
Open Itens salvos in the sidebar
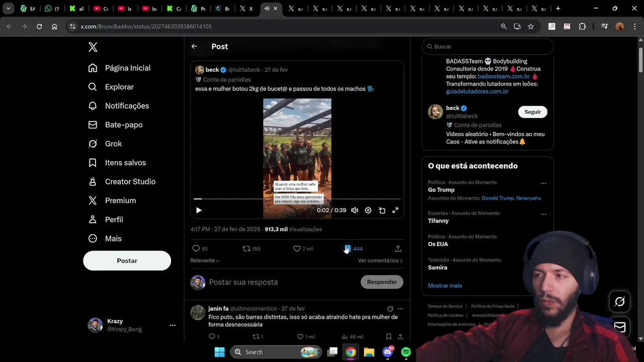tap(117, 162)
